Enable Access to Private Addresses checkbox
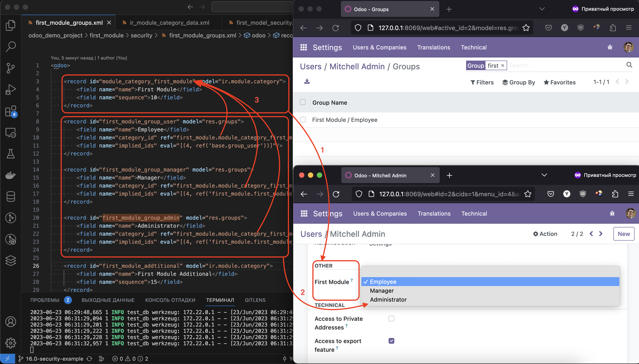Image resolution: width=639 pixels, height=364 pixels. tap(391, 319)
